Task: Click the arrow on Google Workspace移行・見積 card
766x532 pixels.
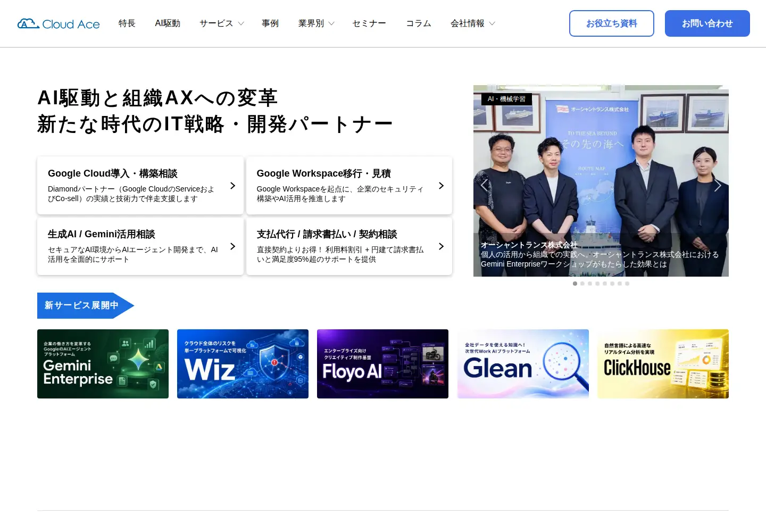Action: click(x=441, y=186)
